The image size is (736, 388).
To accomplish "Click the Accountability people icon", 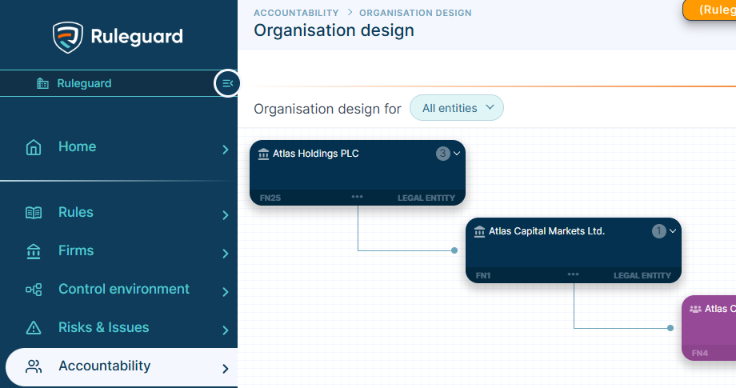I will click(33, 366).
